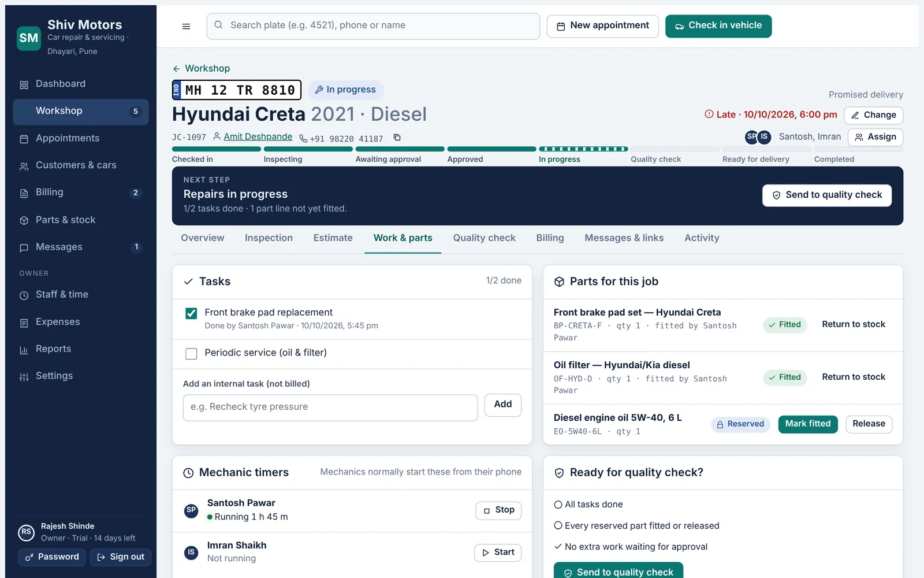Click New appointment button
The image size is (924, 578).
[603, 26]
